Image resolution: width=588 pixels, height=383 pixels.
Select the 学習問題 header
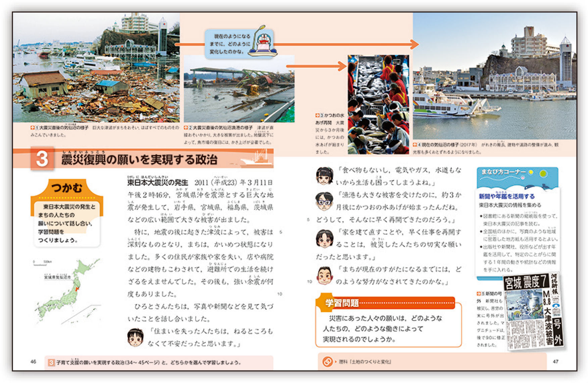(x=342, y=303)
